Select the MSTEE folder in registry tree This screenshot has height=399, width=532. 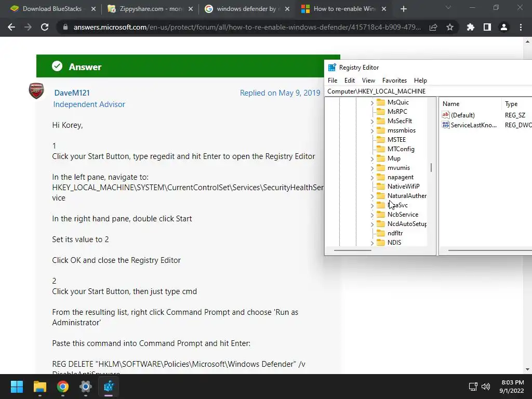click(396, 140)
